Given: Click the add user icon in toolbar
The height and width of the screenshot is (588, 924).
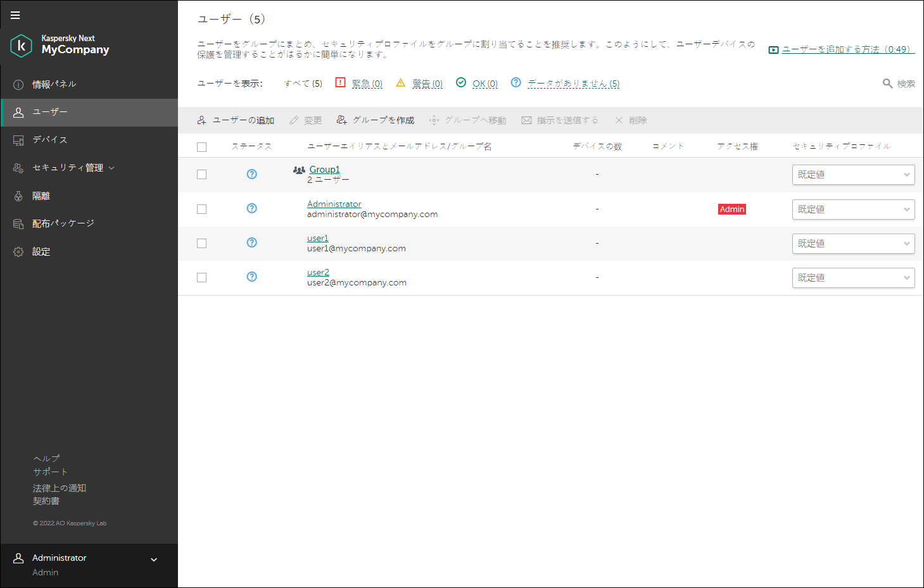Looking at the screenshot, I should (x=202, y=120).
